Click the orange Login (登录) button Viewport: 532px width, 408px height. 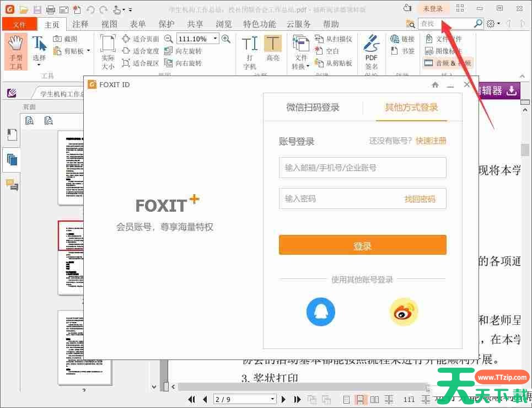(x=362, y=245)
